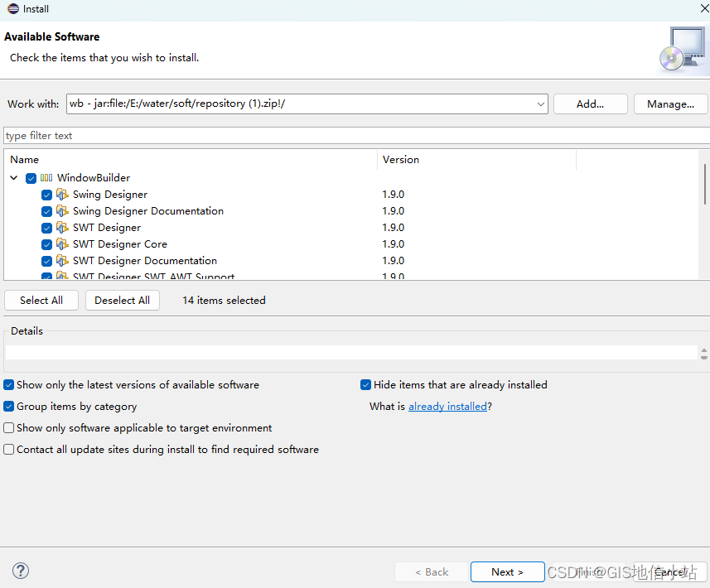Open the Work with dropdown arrow
The width and height of the screenshot is (710, 588).
pyautogui.click(x=541, y=104)
